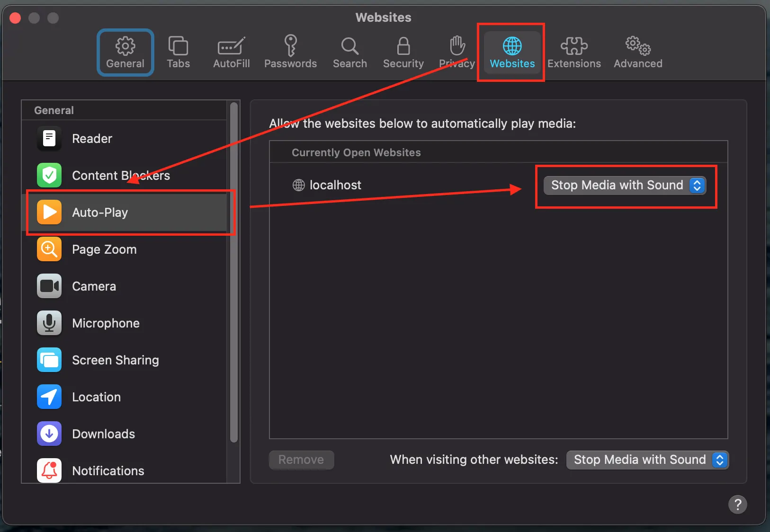Select the localhost website row

[x=498, y=185]
